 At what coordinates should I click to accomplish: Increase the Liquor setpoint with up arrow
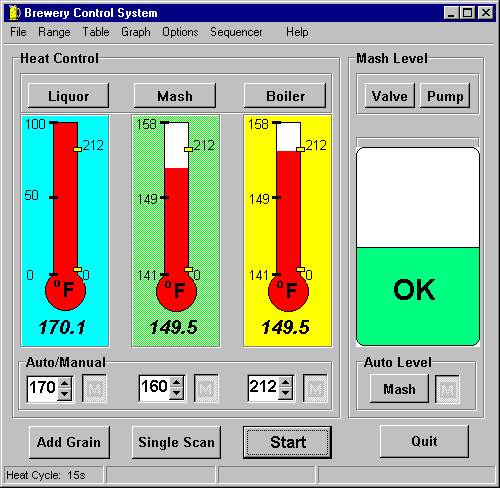point(64,383)
